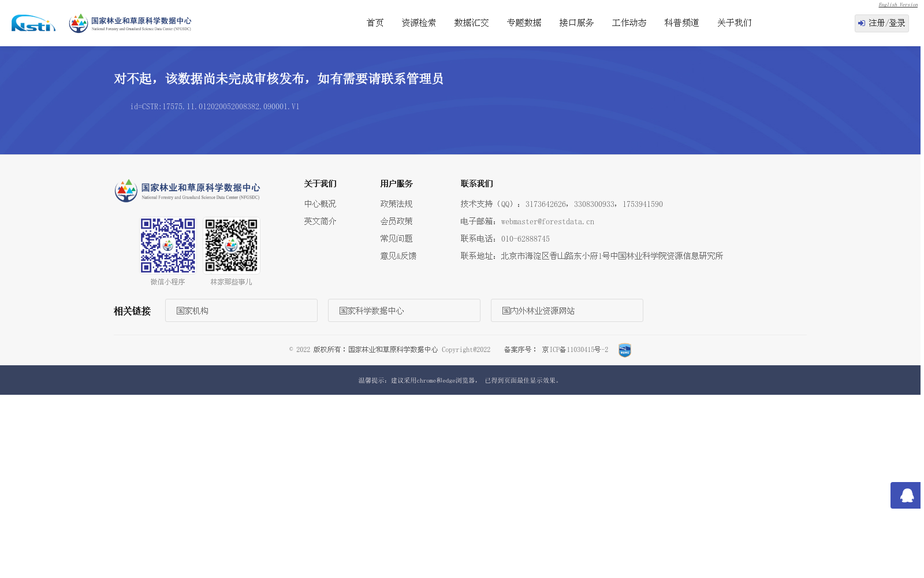Screen dimensions: 924x578
Task: Click the blue login arrow icon
Action: (x=862, y=23)
